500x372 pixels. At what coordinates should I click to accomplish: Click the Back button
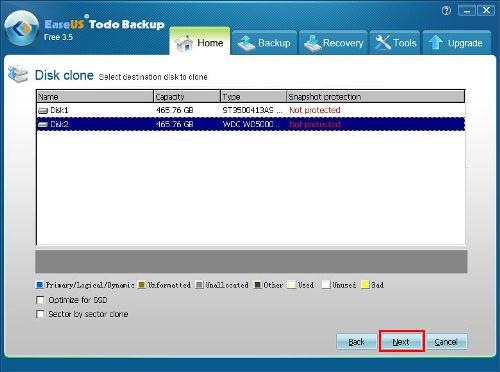point(356,342)
